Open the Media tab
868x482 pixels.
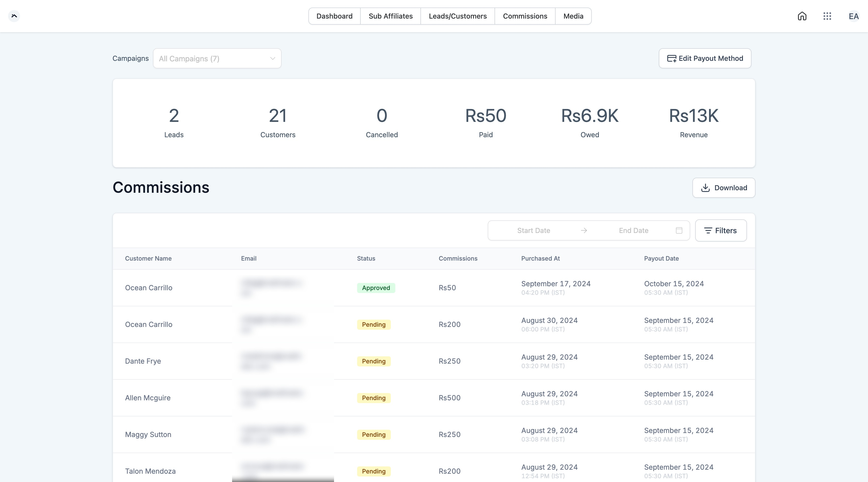pyautogui.click(x=573, y=16)
